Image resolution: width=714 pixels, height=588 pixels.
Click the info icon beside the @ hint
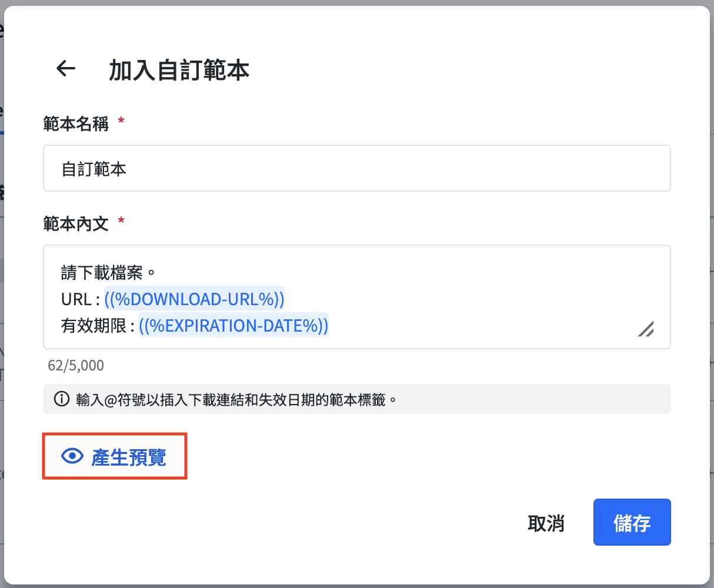point(61,399)
